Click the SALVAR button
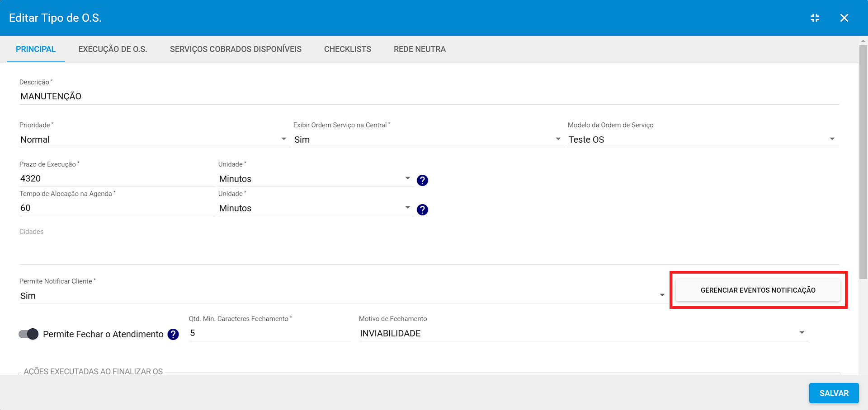The width and height of the screenshot is (868, 410). 834,393
